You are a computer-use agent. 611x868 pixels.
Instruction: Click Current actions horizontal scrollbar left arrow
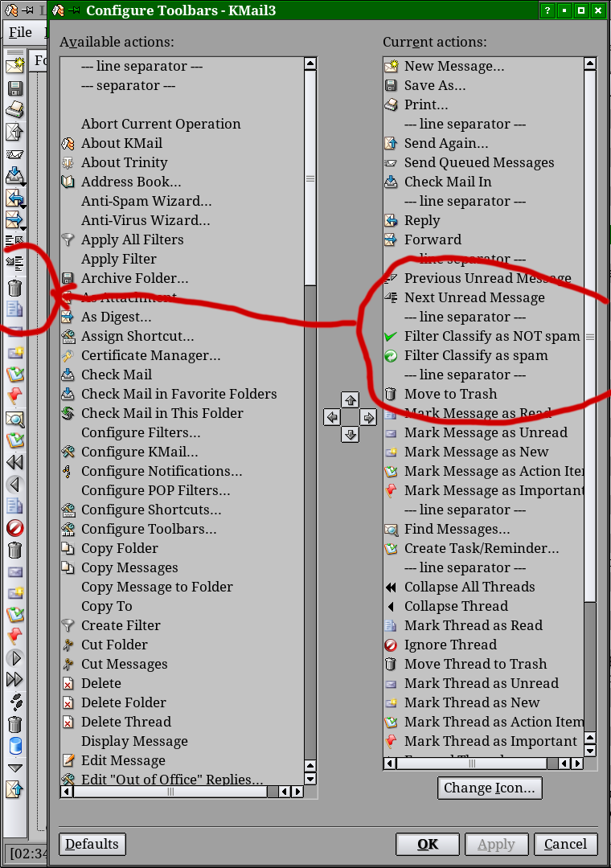coord(390,764)
